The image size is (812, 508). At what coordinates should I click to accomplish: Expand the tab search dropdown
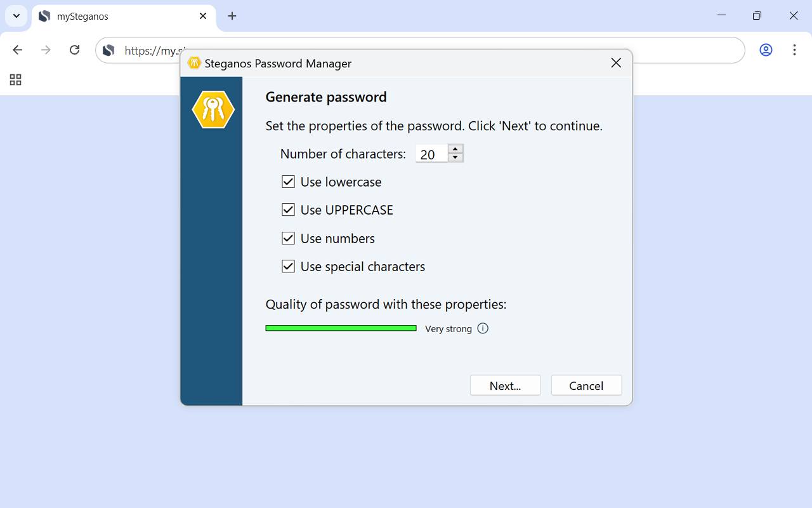(16, 17)
